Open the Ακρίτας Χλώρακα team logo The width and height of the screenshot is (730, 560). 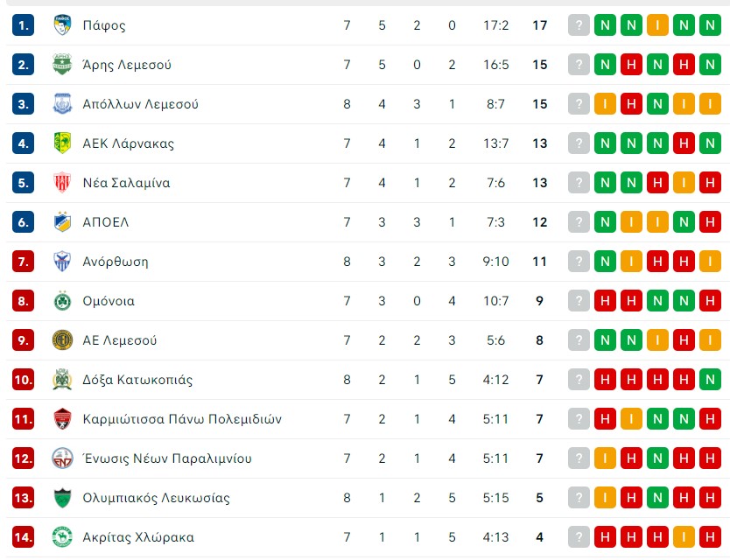pyautogui.click(x=62, y=537)
